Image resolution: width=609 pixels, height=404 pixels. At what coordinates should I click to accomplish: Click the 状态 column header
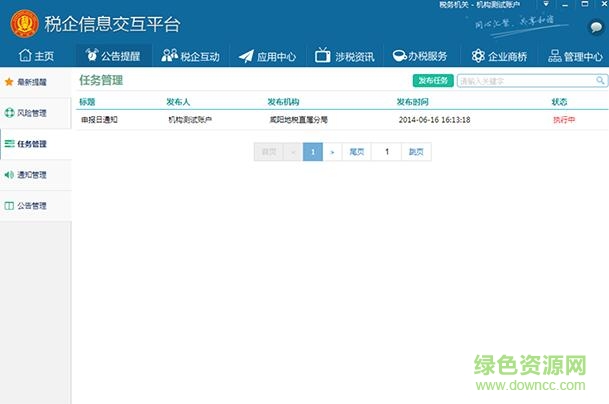coord(559,102)
